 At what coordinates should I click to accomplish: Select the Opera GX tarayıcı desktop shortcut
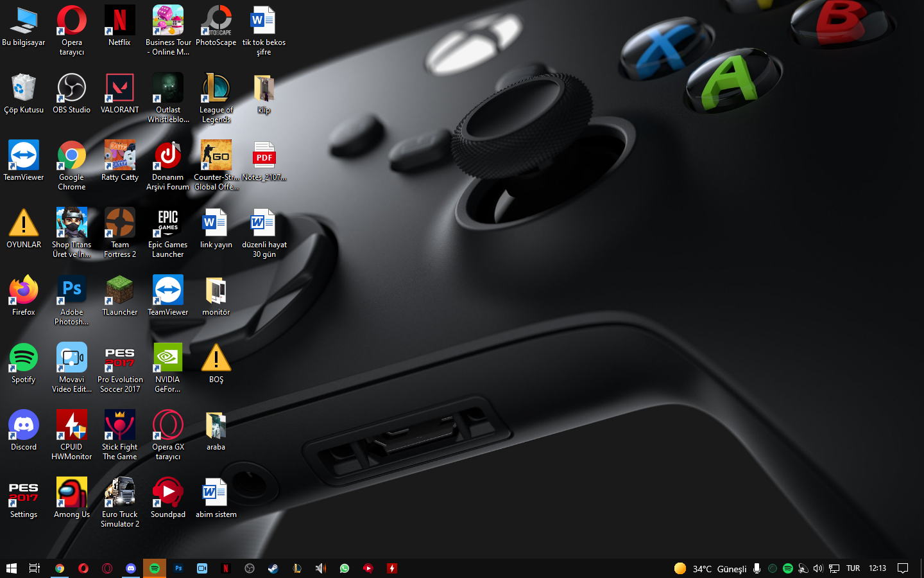click(x=168, y=435)
